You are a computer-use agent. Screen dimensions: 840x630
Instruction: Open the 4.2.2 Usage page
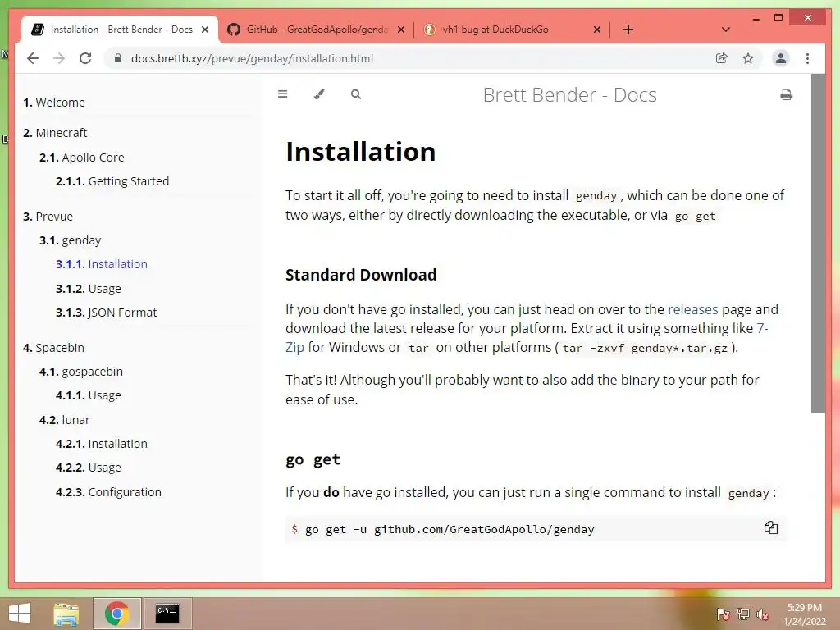[x=89, y=468]
